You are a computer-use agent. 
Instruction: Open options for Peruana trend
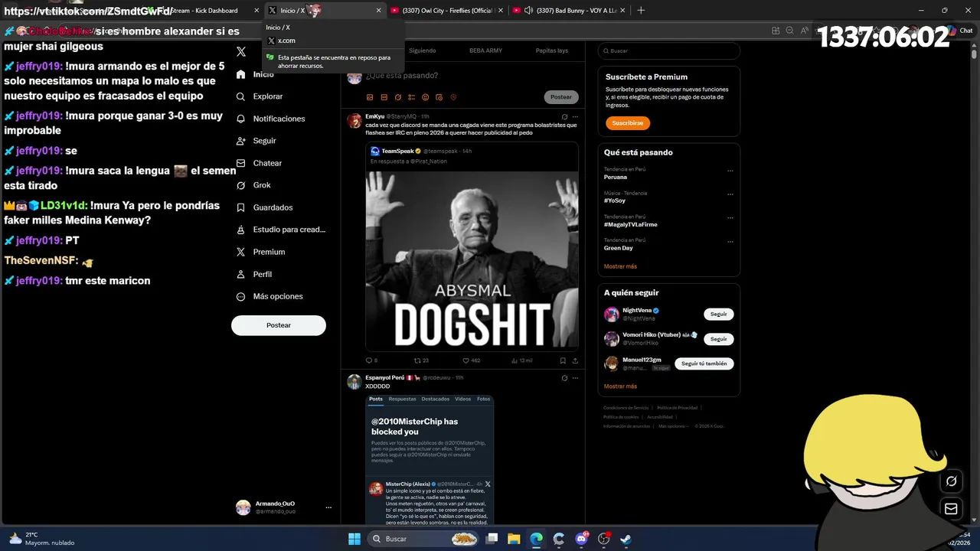pyautogui.click(x=730, y=171)
